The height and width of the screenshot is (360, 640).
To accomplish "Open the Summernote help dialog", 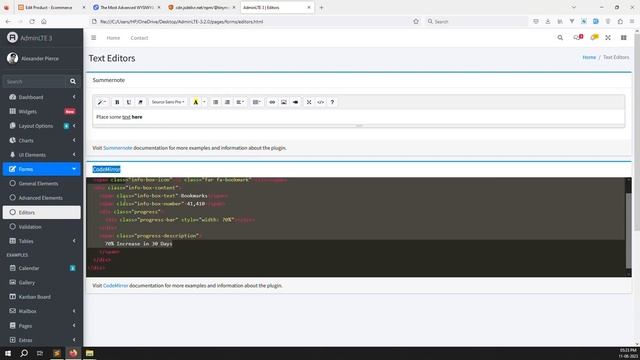I will coord(332,102).
